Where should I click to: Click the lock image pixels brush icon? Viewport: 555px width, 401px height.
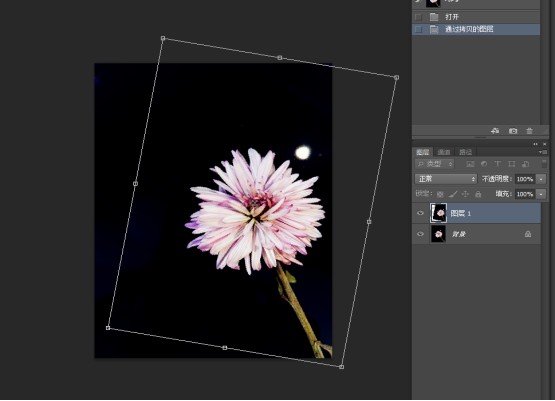coord(453,194)
